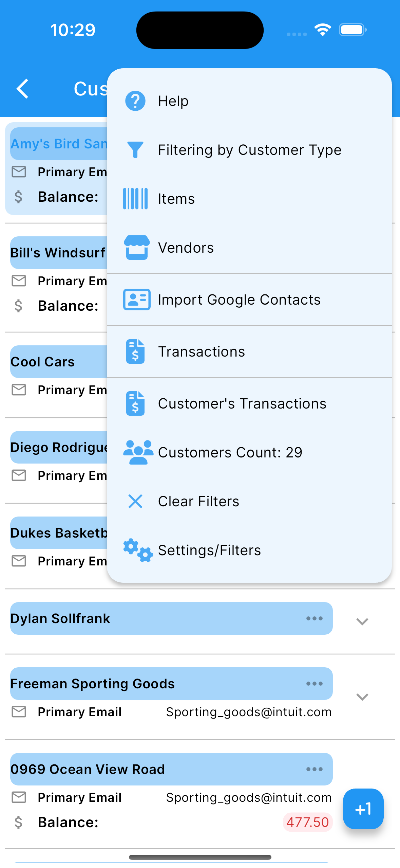Expand the Dylan Sollfrank row chevron
Screen dimensions: 400x868
point(362,621)
